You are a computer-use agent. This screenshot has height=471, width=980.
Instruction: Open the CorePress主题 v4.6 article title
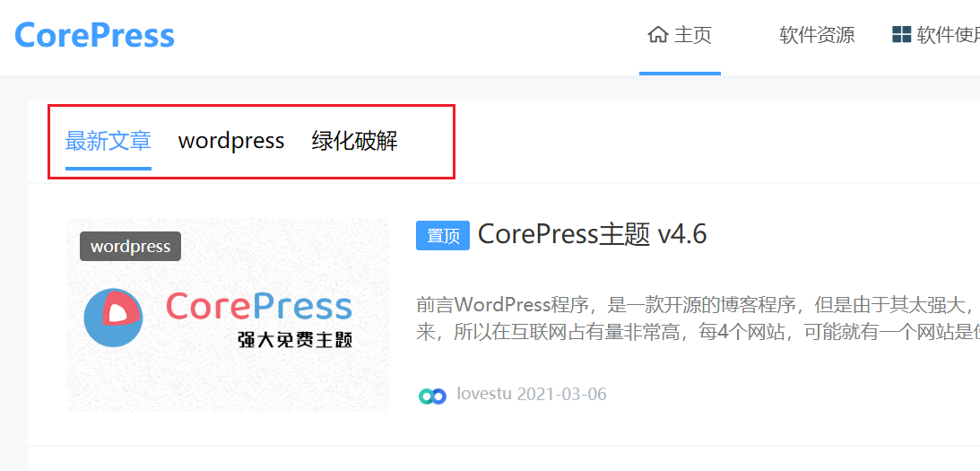[x=592, y=234]
